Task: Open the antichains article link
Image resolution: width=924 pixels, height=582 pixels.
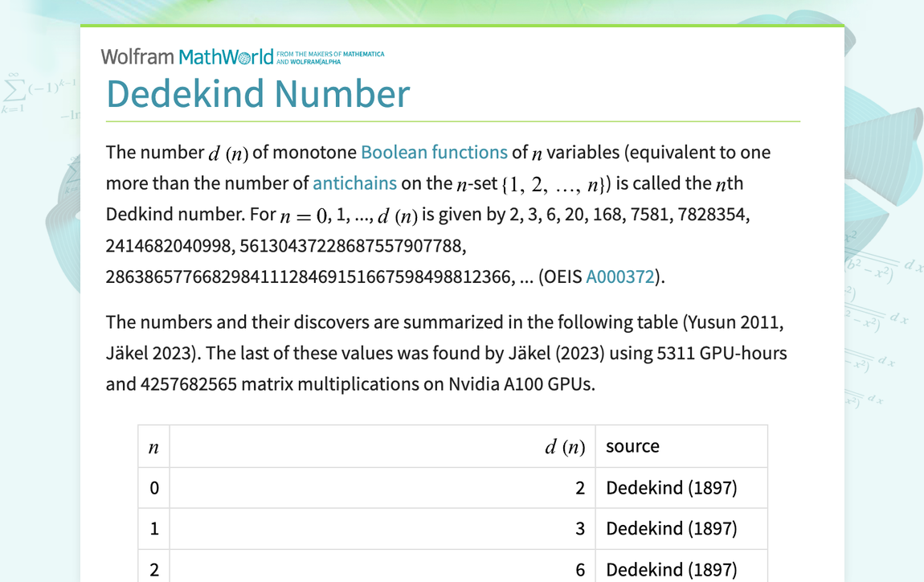Action: (355, 183)
